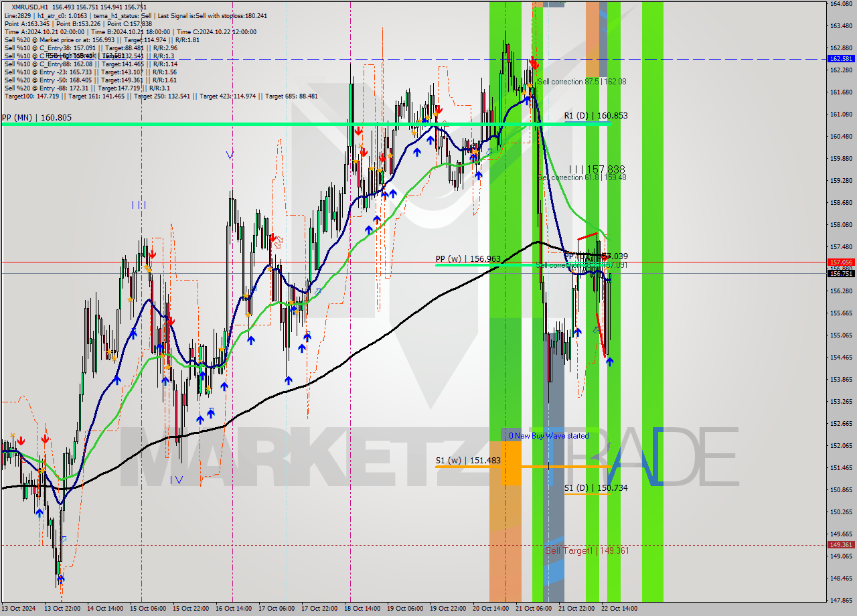
Task: Select the '16 Oct 14:00' time label
Action: [234, 609]
